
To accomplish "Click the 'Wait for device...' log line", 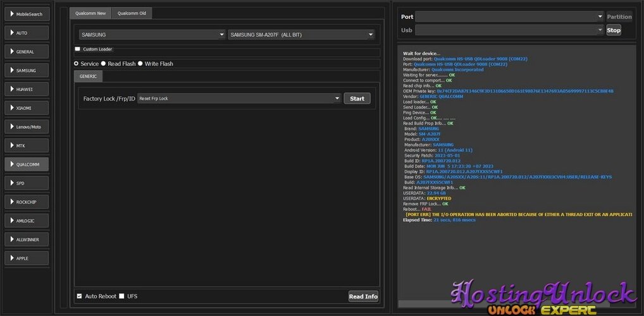I will pos(421,53).
